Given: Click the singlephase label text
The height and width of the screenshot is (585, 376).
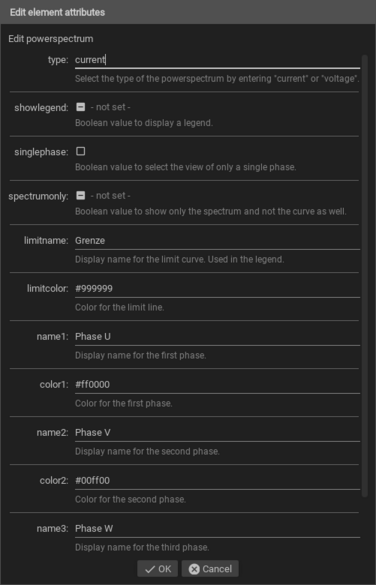Looking at the screenshot, I should pos(41,152).
